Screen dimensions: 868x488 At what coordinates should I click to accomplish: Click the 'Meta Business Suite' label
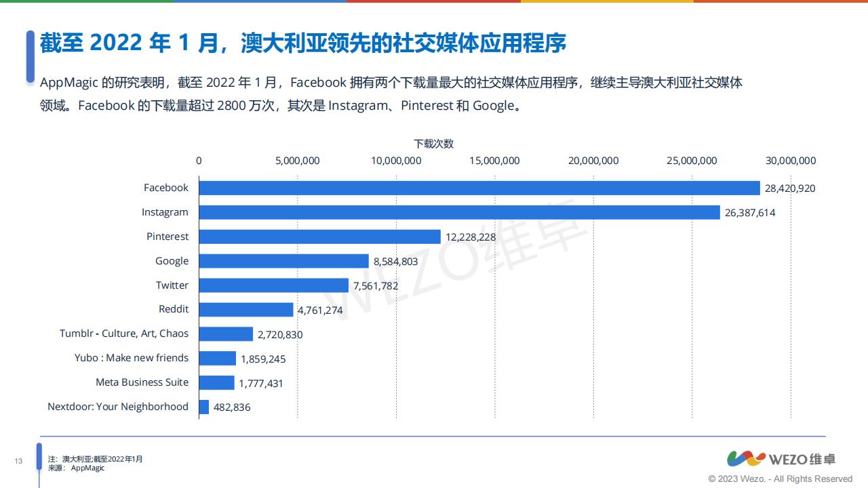point(142,382)
